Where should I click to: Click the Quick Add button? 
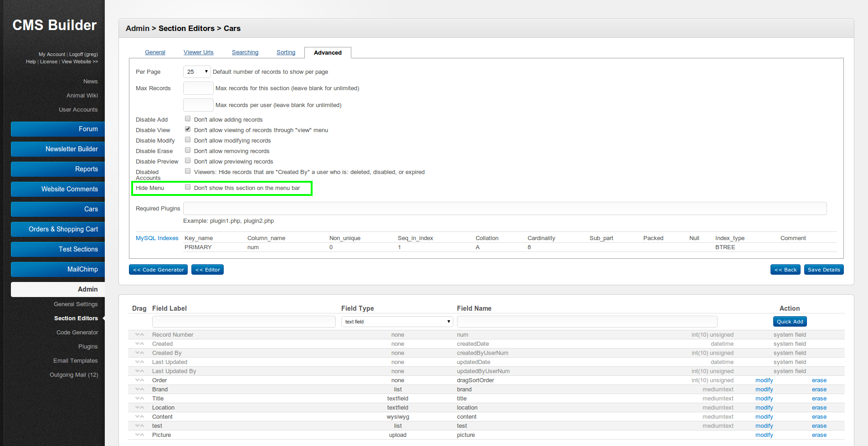790,322
